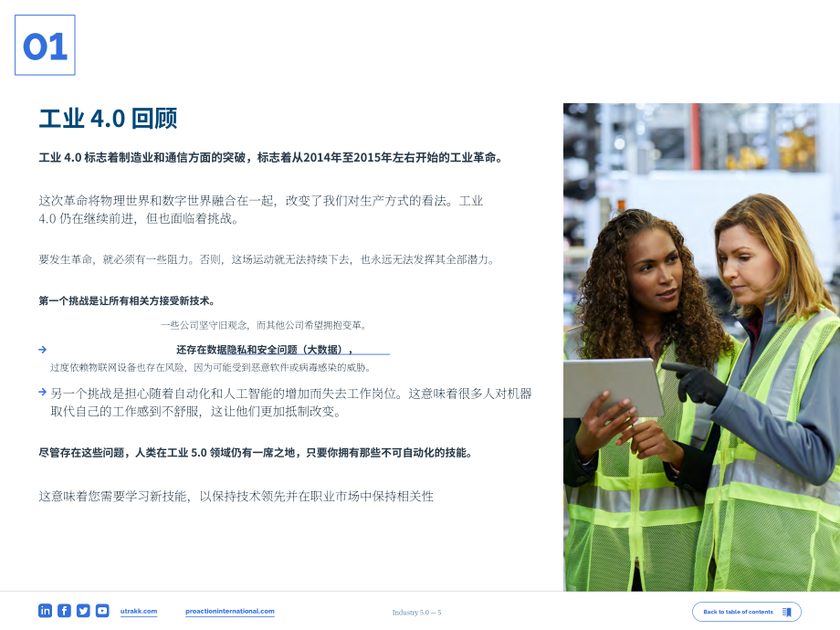Click the bold line starting 尽管存在这些问题
The image size is (840, 630).
click(x=256, y=453)
